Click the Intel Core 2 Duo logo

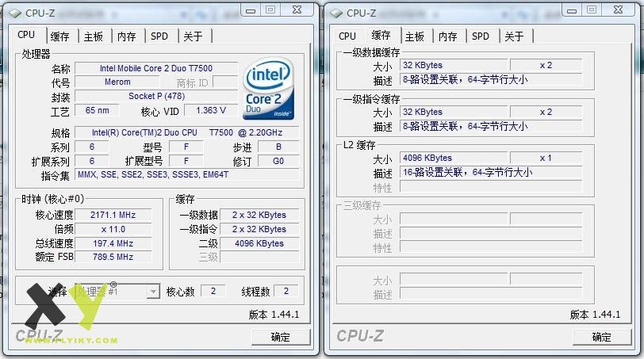(x=269, y=89)
